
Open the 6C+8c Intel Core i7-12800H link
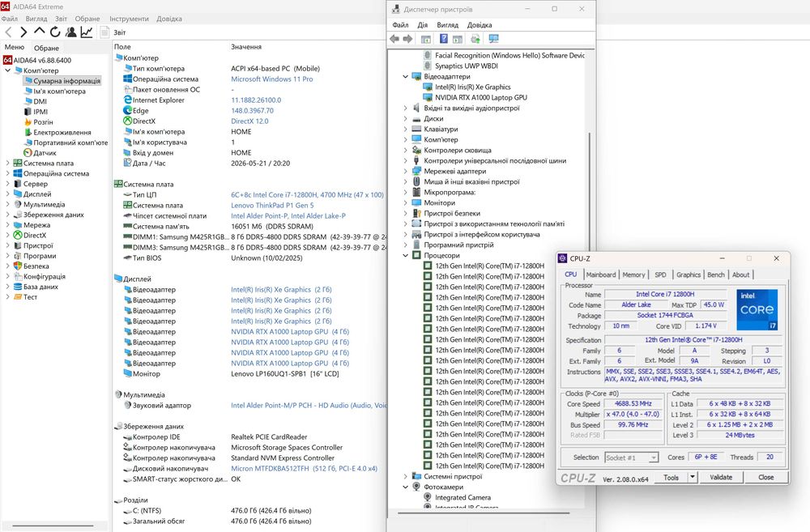307,194
